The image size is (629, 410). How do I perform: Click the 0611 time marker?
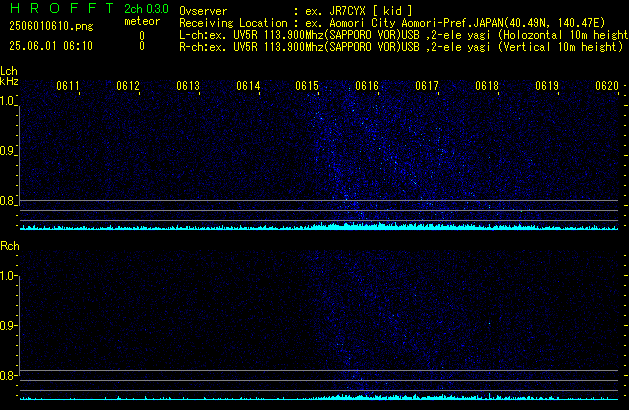[68, 86]
